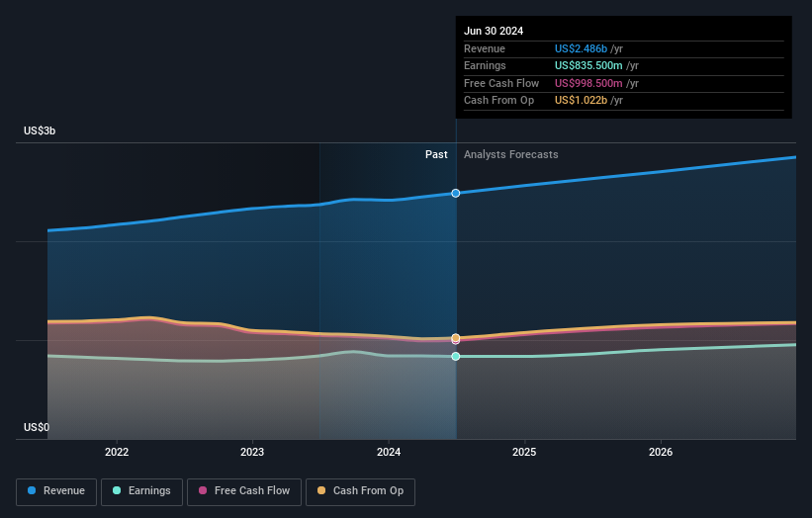
Task: Click the US$2.486b revenue value
Action: pos(581,48)
